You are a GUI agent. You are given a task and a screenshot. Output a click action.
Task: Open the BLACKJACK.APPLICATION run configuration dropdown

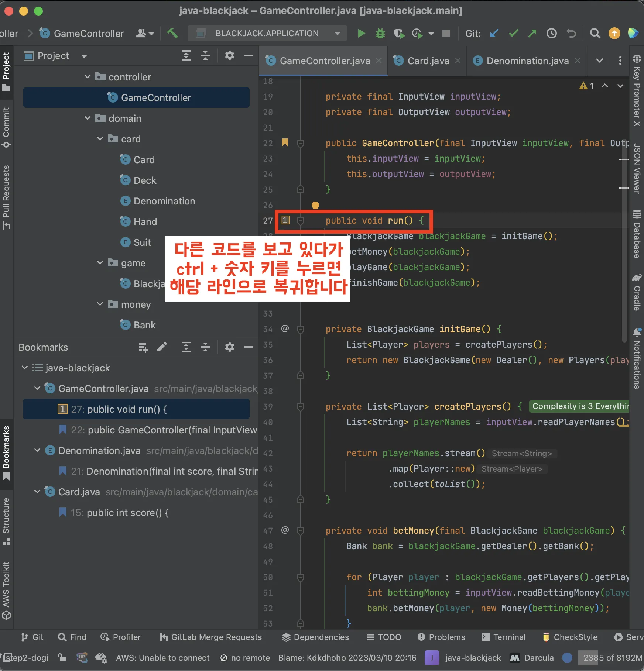coord(267,34)
